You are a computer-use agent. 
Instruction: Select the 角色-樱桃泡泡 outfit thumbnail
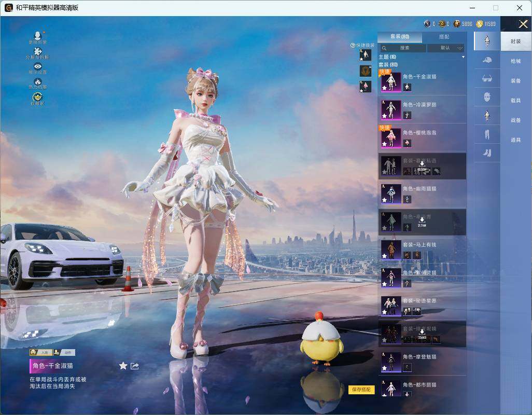click(391, 138)
